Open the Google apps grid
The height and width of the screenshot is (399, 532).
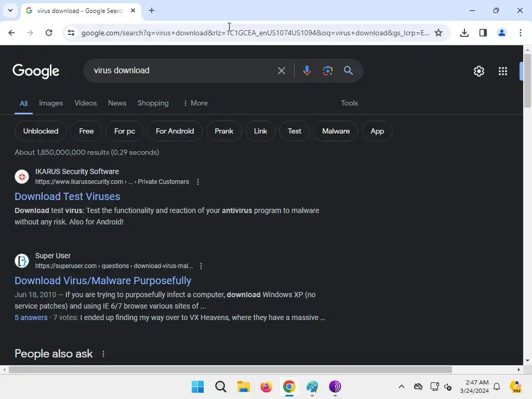pyautogui.click(x=502, y=71)
